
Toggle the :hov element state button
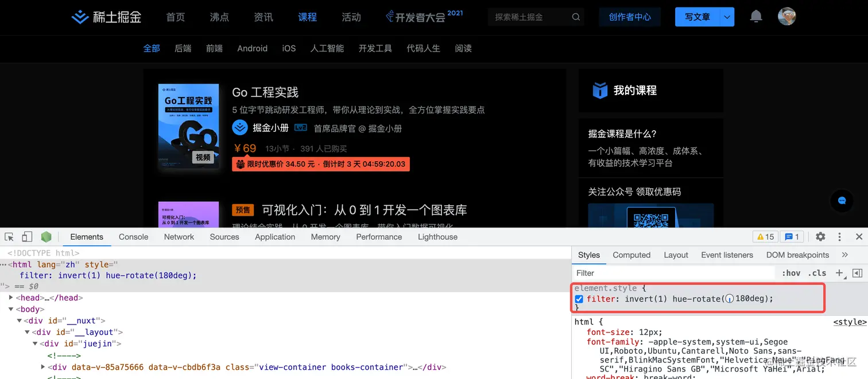click(791, 273)
